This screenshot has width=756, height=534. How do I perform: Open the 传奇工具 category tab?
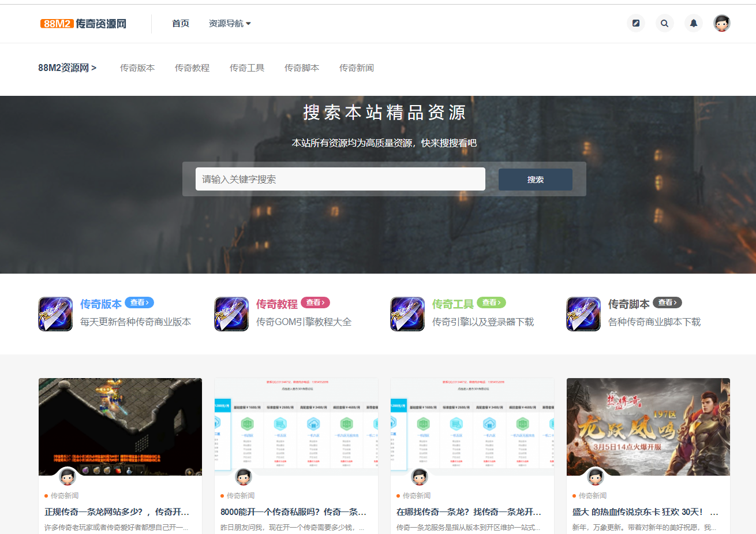point(247,68)
